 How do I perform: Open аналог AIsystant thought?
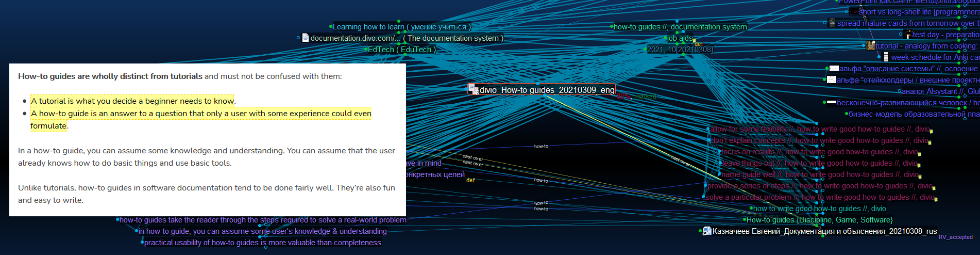click(940, 91)
